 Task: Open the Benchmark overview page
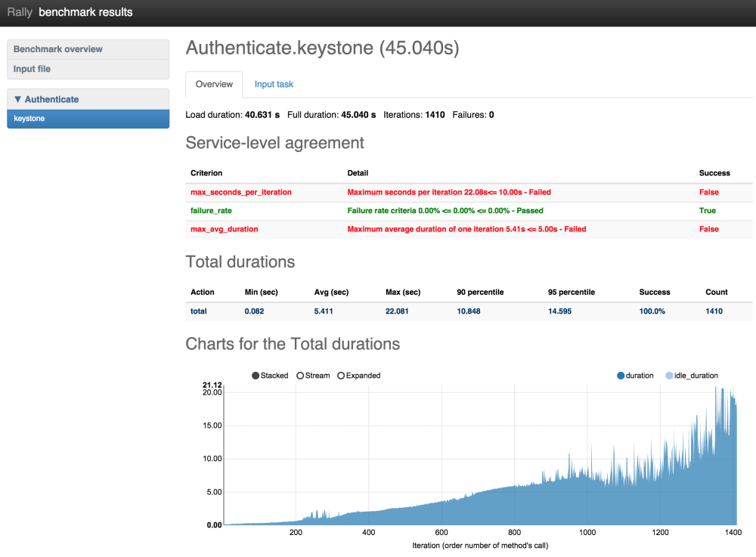(x=58, y=49)
